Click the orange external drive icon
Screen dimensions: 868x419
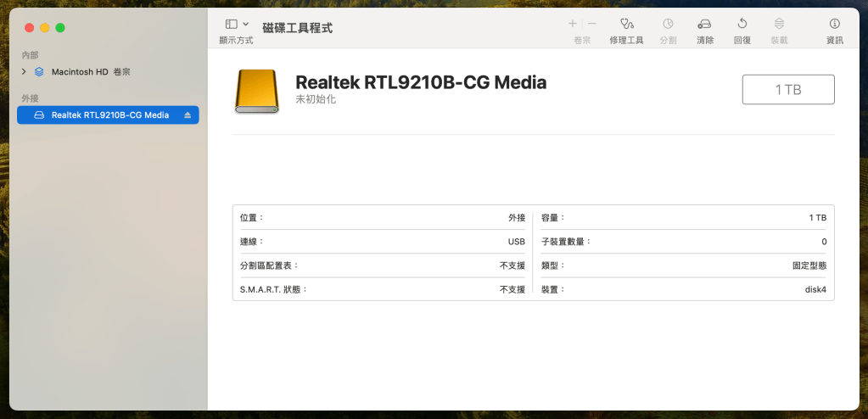[x=255, y=92]
